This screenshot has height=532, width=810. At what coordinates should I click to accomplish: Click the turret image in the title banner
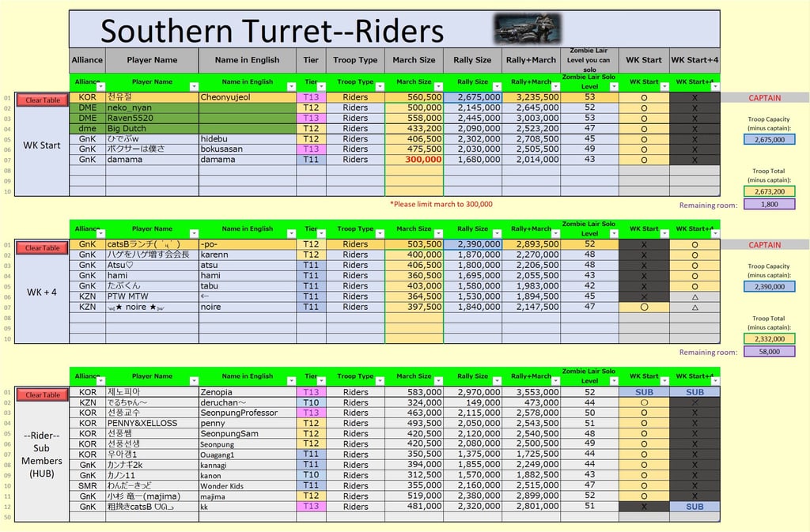(528, 28)
